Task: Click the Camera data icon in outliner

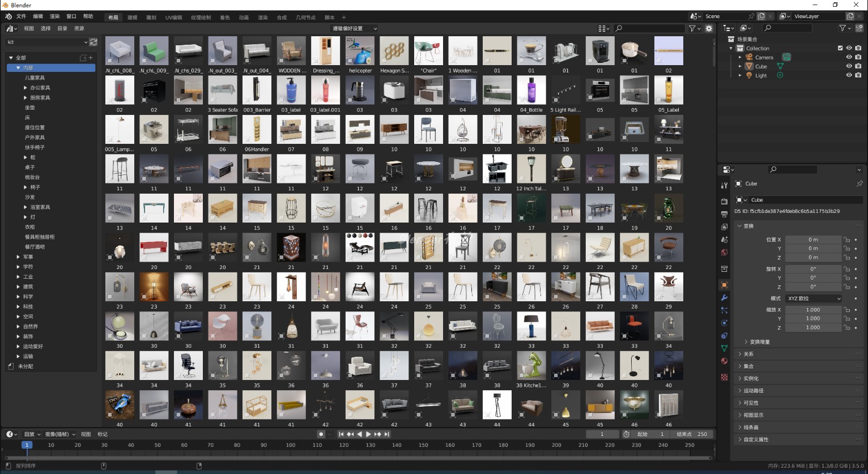Action: point(786,57)
